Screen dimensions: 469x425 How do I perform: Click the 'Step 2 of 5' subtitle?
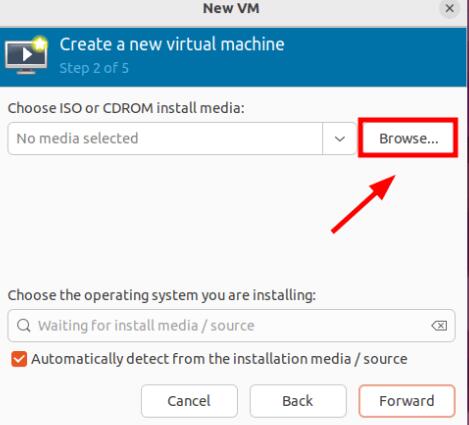pyautogui.click(x=94, y=68)
